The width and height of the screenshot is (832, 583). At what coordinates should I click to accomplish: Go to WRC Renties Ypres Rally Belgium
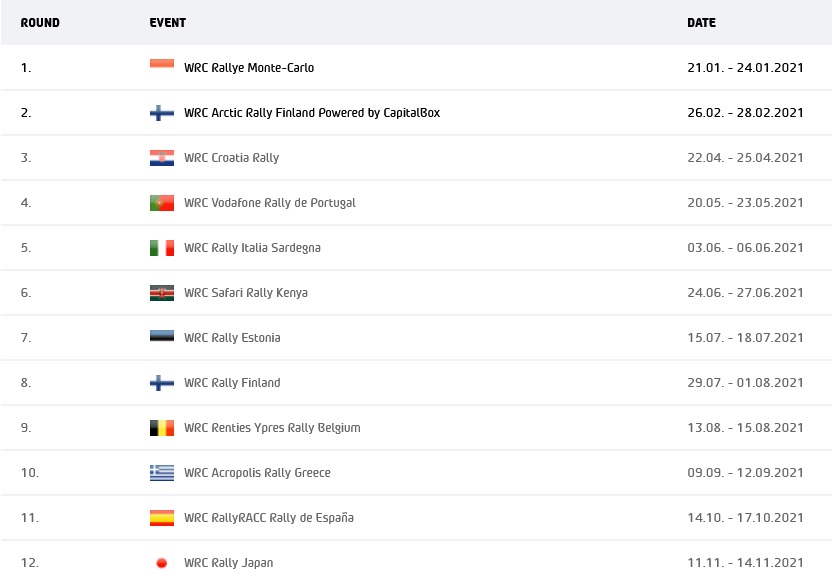272,428
